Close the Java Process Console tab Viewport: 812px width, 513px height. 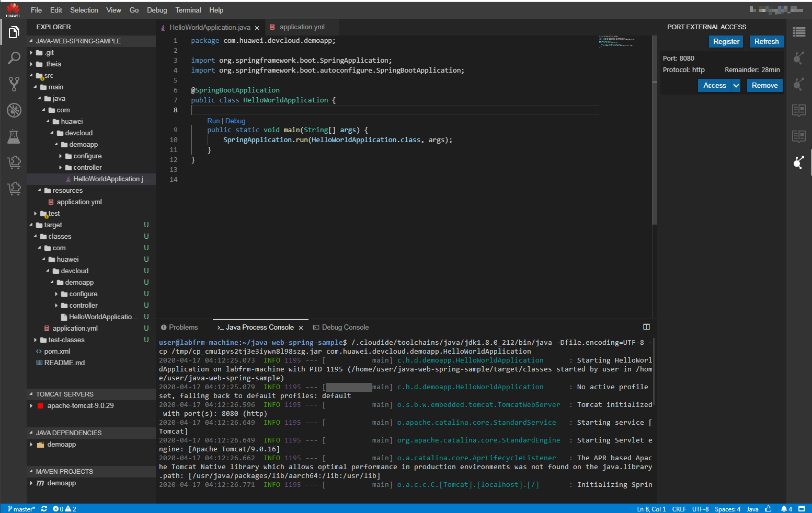[301, 328]
